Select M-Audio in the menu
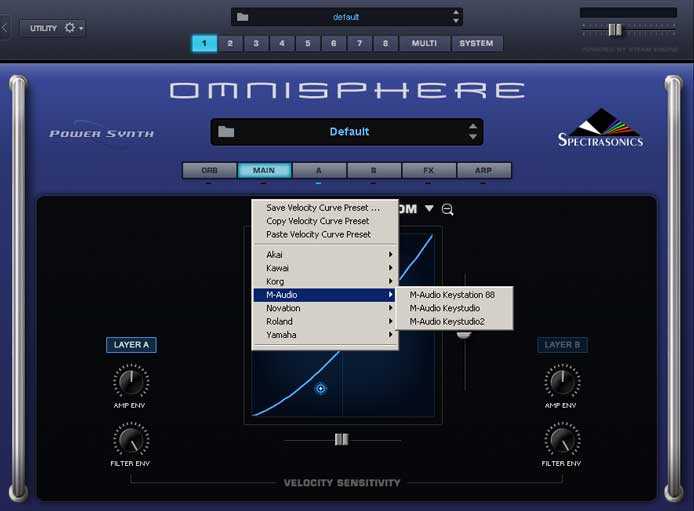 (x=324, y=295)
